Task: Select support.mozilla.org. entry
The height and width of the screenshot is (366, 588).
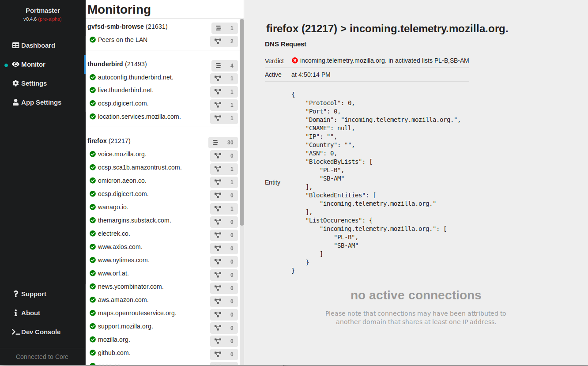Action: tap(125, 326)
